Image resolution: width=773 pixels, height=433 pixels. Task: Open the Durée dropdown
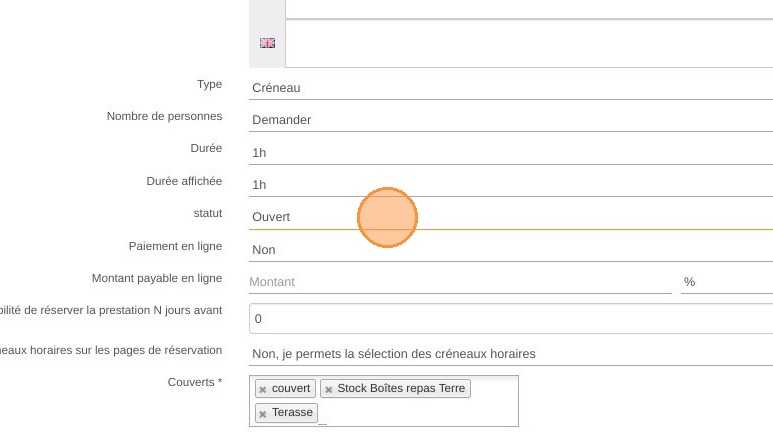click(511, 152)
